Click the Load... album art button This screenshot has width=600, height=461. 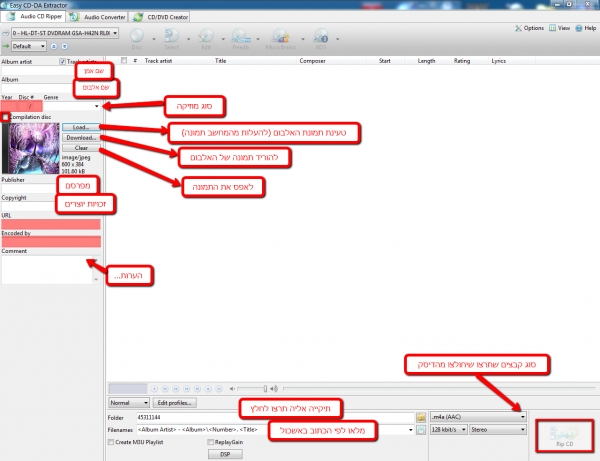pyautogui.click(x=79, y=128)
